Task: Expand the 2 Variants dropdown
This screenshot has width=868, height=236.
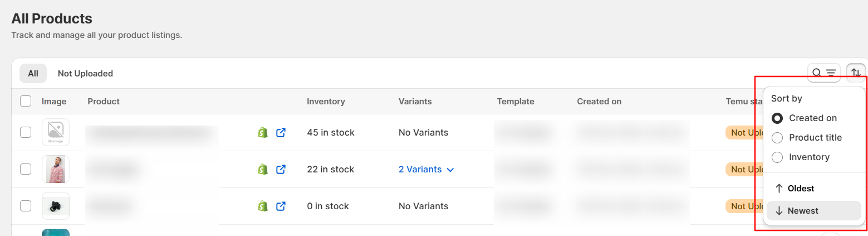Action: tap(426, 169)
